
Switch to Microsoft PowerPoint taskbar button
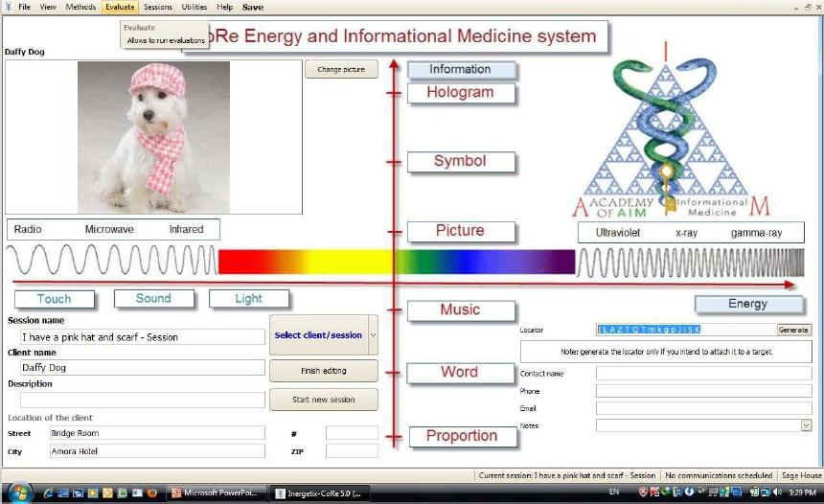coord(215,493)
